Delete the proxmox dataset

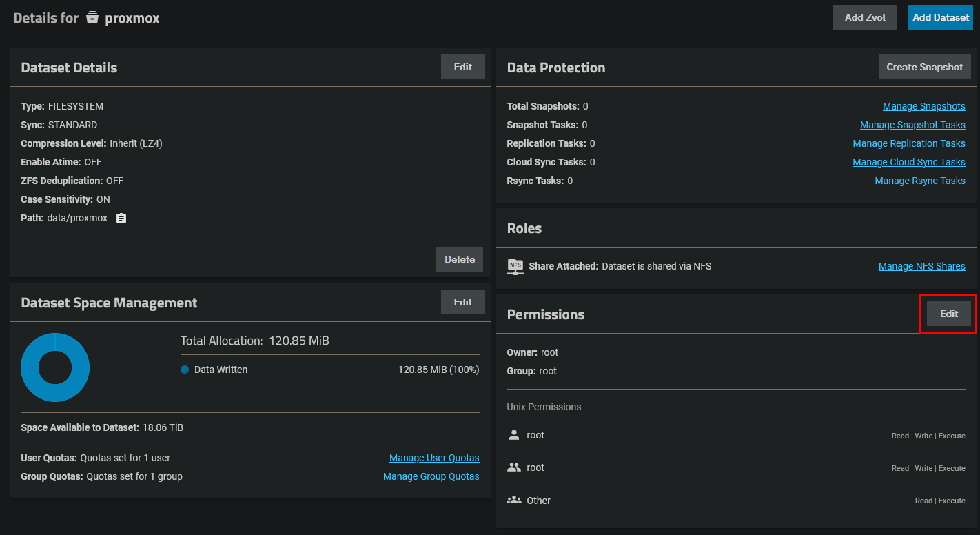click(x=459, y=259)
